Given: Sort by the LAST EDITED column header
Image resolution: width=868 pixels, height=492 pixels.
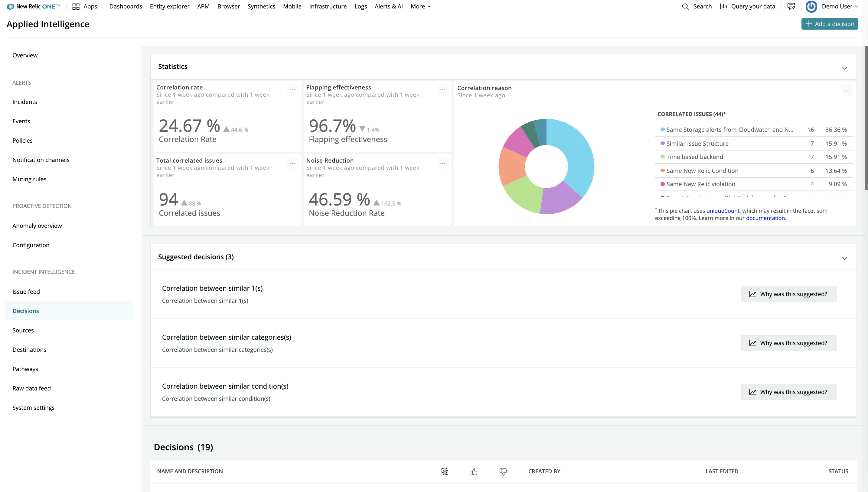Looking at the screenshot, I should click(x=722, y=471).
